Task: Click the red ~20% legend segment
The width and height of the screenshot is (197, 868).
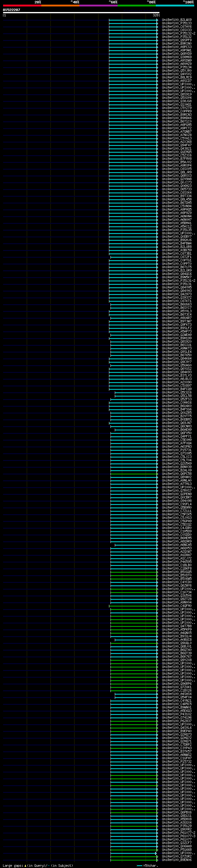Action: coord(22,6)
